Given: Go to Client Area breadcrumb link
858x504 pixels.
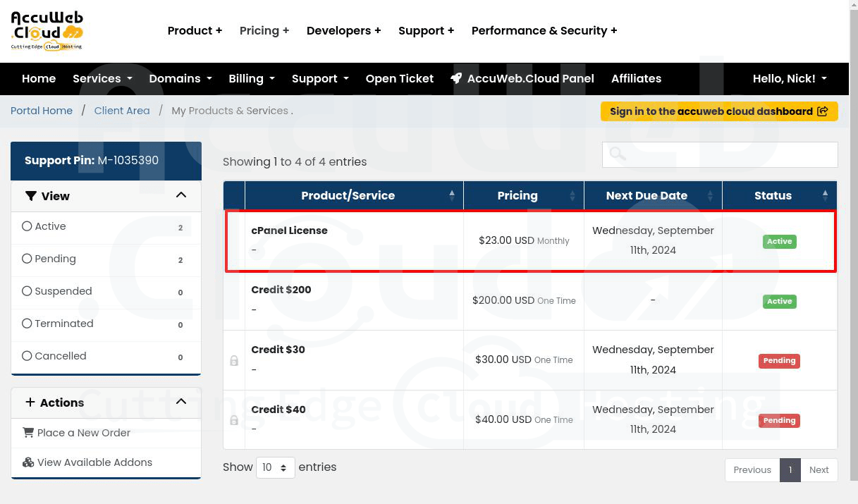Looking at the screenshot, I should [122, 111].
